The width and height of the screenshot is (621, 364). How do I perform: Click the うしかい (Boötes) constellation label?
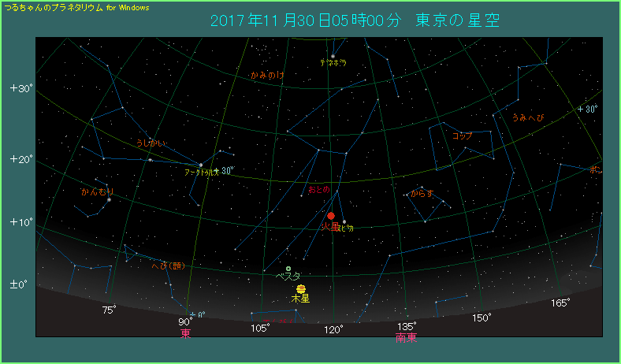point(151,143)
